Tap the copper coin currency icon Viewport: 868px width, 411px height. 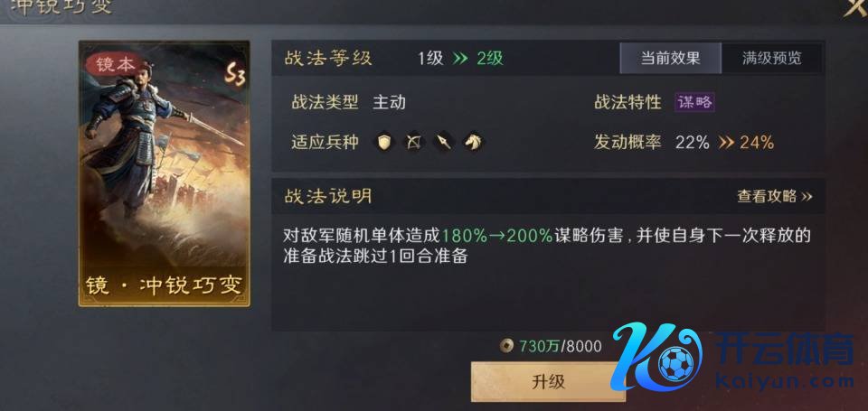pos(506,346)
